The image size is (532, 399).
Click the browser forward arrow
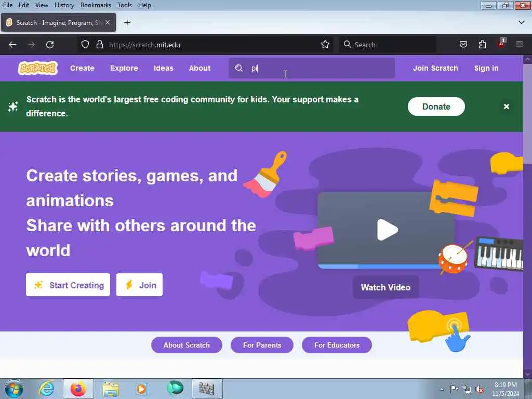31,45
